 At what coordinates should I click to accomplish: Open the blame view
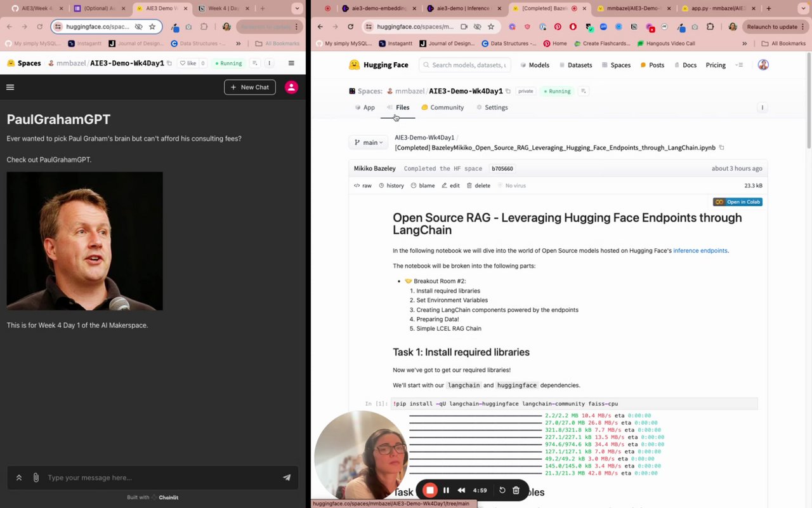coord(422,185)
